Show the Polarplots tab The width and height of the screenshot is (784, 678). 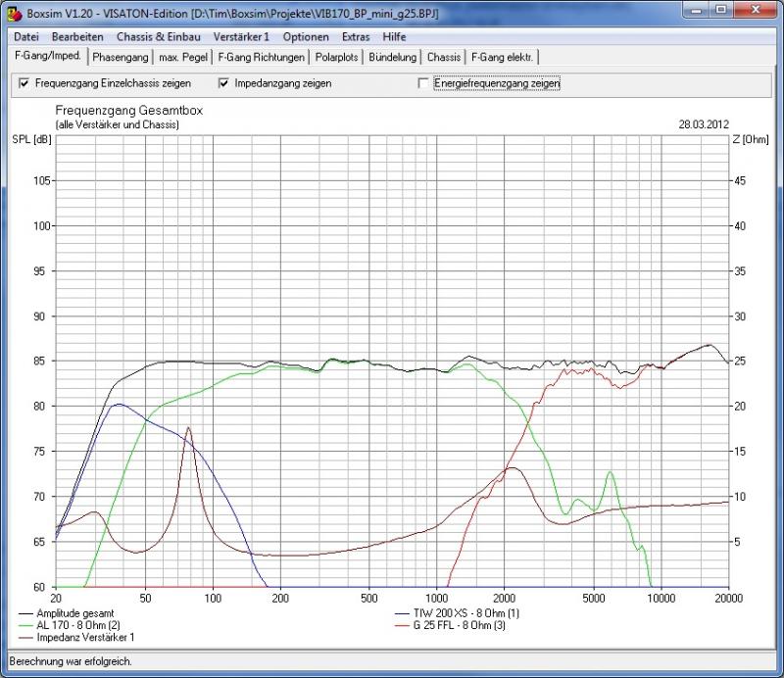[x=337, y=58]
